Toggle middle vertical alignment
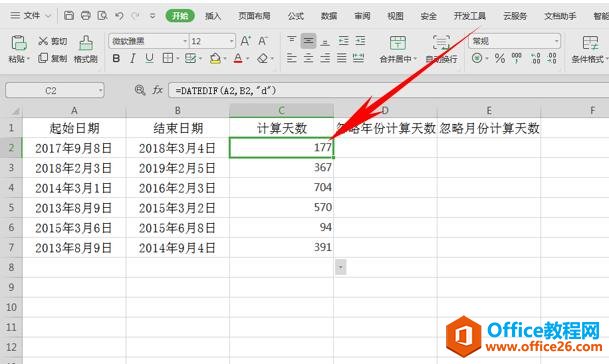 coord(308,41)
